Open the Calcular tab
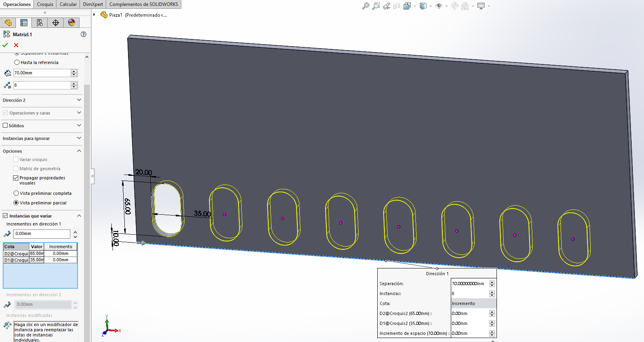This screenshot has height=342, width=644. click(x=68, y=4)
